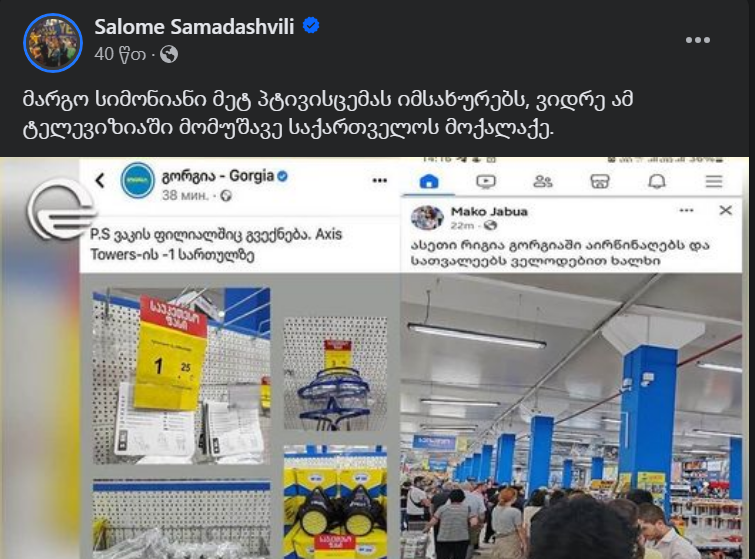755x559 pixels.
Task: Open the post's three-dot options menu
Action: pos(698,40)
